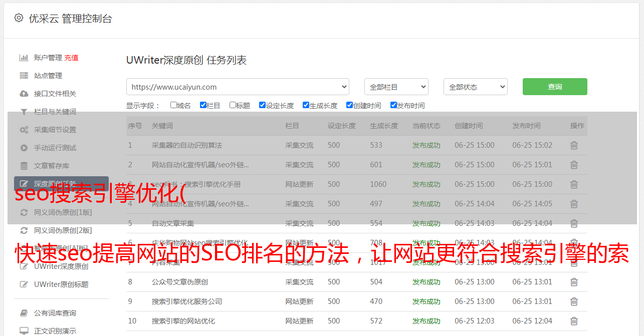Toggle the 设定长度 checkbox

262,105
